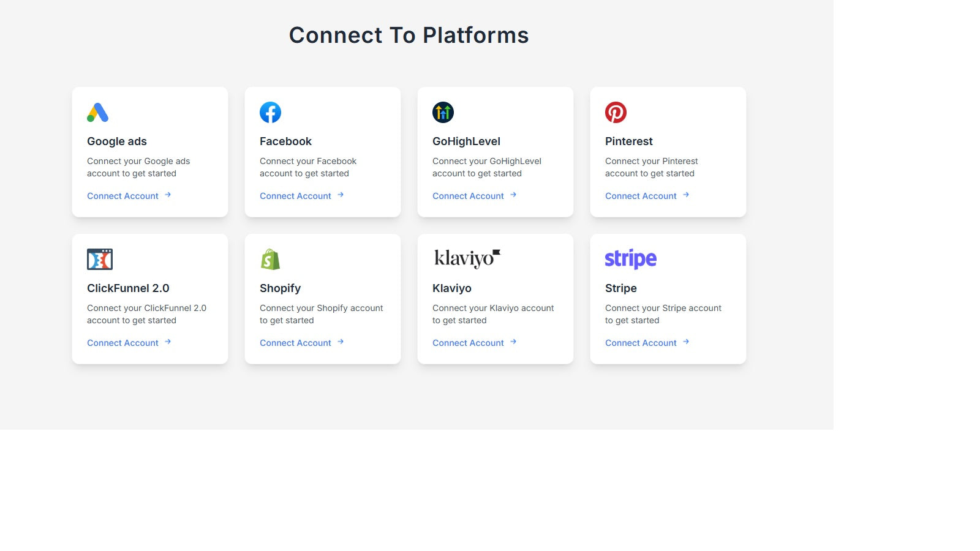Image resolution: width=980 pixels, height=551 pixels.
Task: Click the ClickFunnel 2.0 logo icon
Action: point(100,260)
